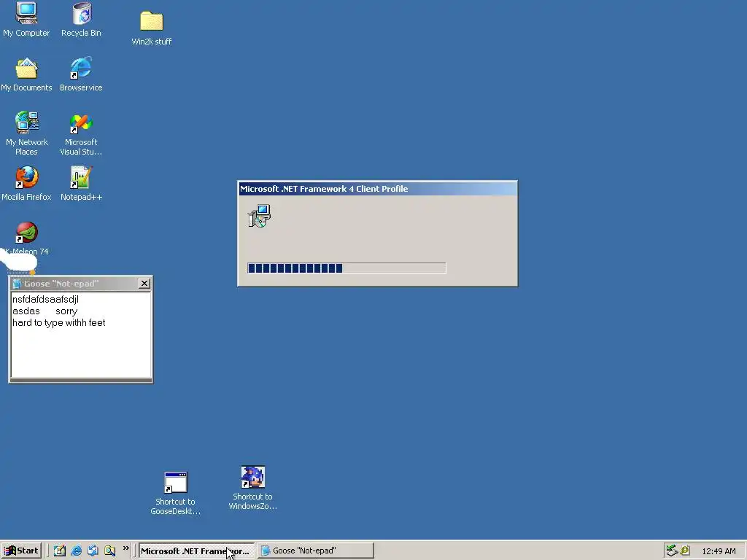This screenshot has height=560, width=747.
Task: Click the Microsoft .NET Framework 4 title bar
Action: tap(377, 189)
